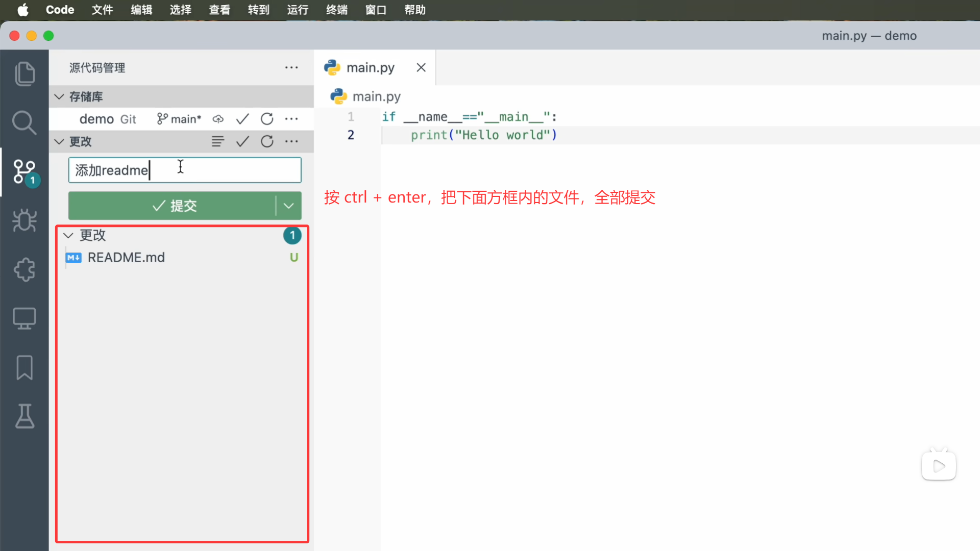Viewport: 980px width, 551px height.
Task: Open the 终端 menu
Action: coord(336,10)
